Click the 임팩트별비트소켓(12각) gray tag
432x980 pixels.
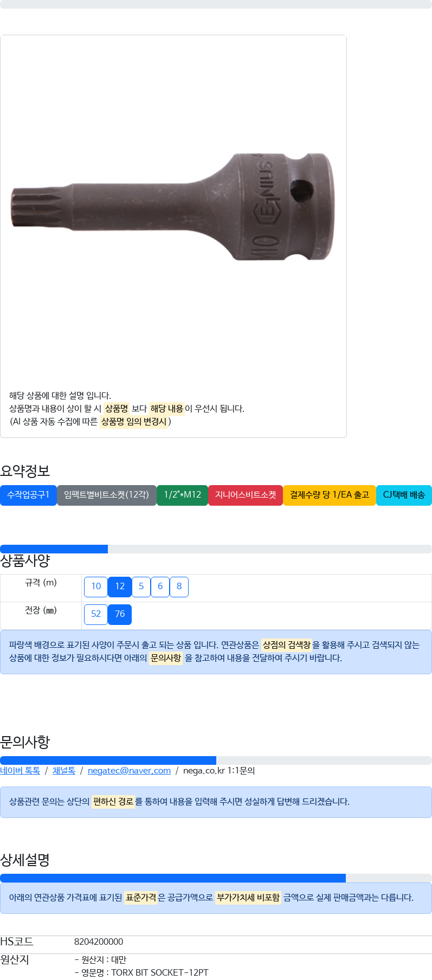pos(107,495)
